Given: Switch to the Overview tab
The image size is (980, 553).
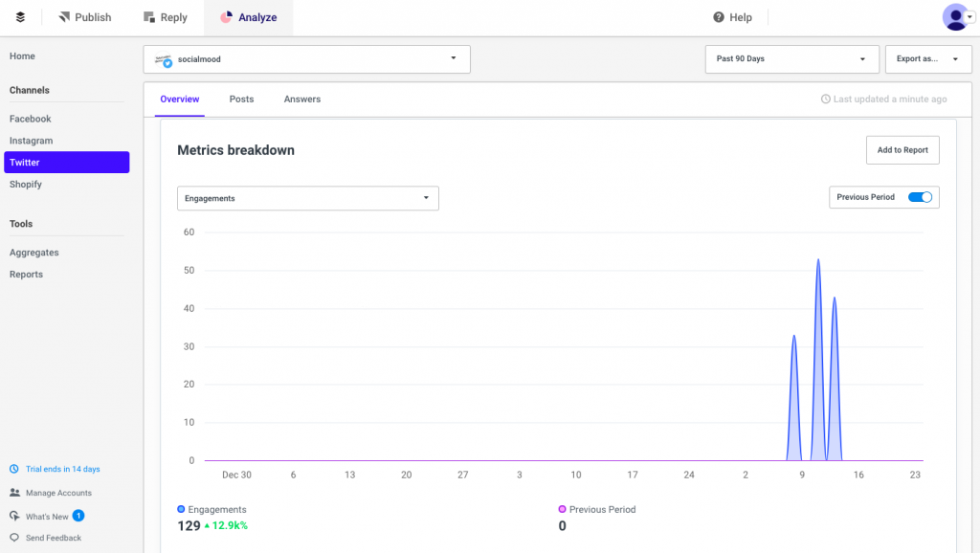Looking at the screenshot, I should 179,99.
